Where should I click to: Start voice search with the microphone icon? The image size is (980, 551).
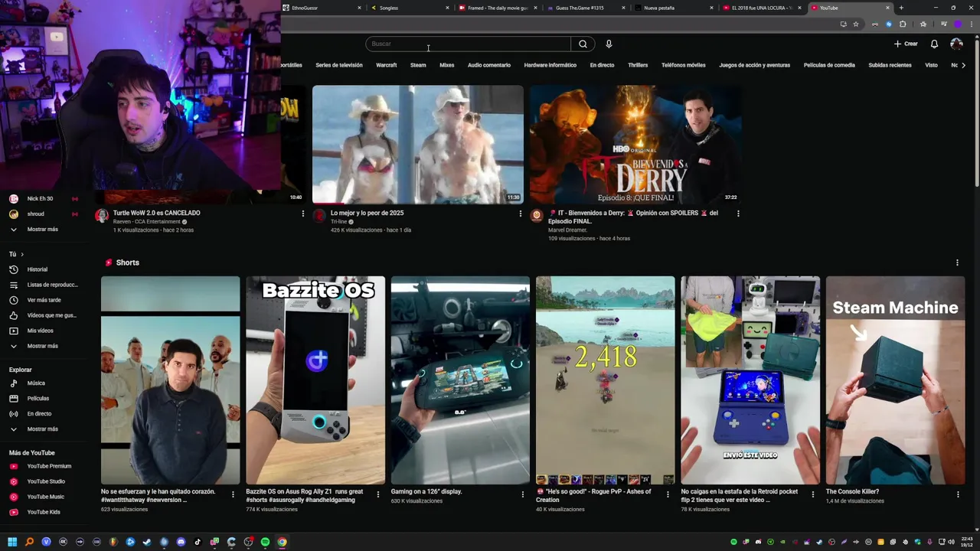pos(609,44)
